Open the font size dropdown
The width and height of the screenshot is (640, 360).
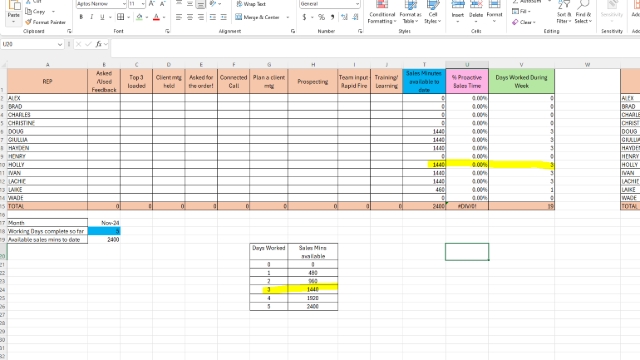pyautogui.click(x=143, y=4)
